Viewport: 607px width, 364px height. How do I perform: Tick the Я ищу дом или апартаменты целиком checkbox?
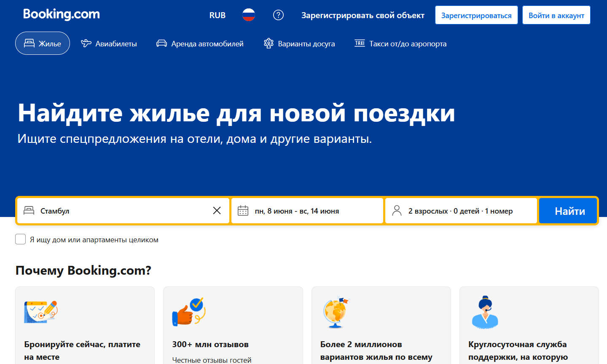pyautogui.click(x=21, y=239)
